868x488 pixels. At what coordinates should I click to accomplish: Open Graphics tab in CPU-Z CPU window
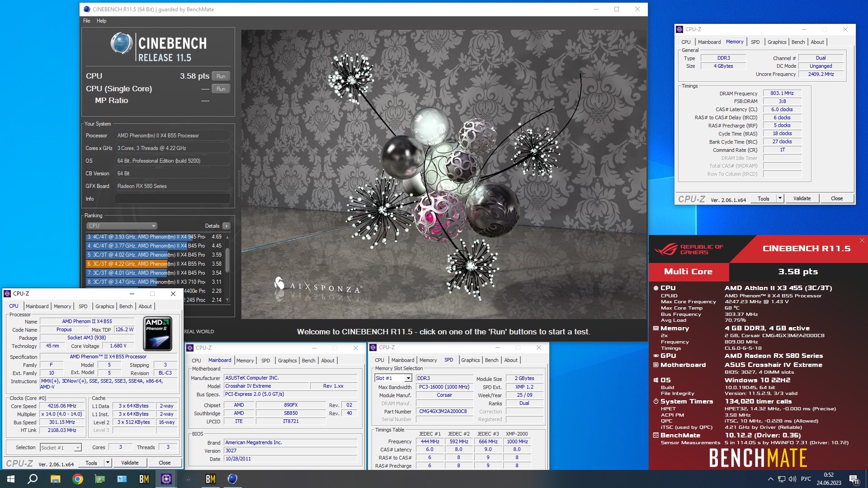(105, 306)
